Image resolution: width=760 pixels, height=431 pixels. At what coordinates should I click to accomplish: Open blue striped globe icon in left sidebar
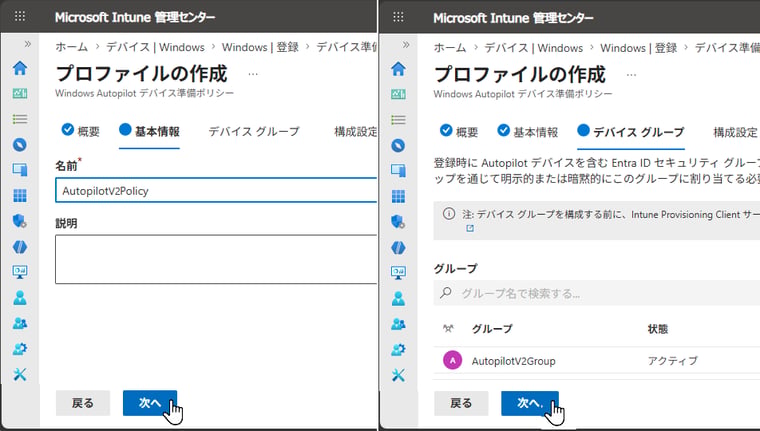click(x=20, y=247)
